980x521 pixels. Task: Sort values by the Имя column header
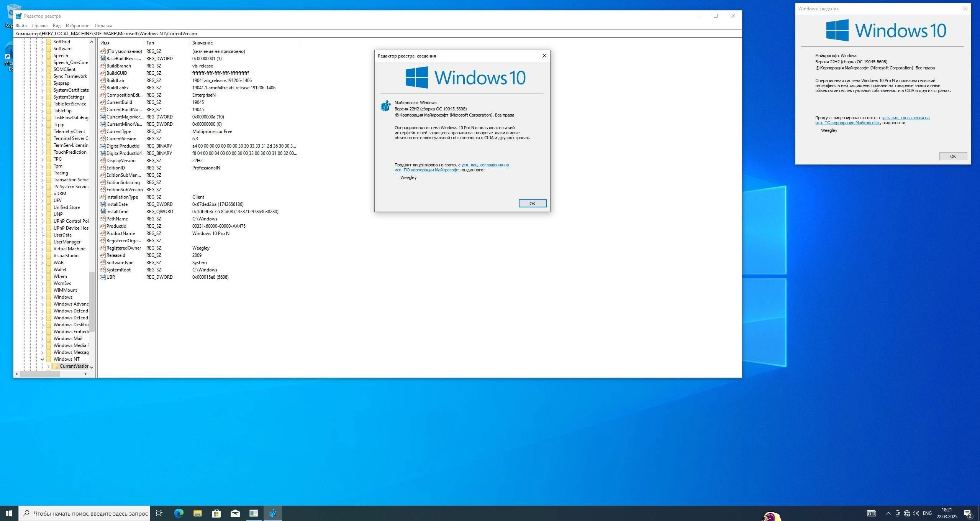pos(121,43)
